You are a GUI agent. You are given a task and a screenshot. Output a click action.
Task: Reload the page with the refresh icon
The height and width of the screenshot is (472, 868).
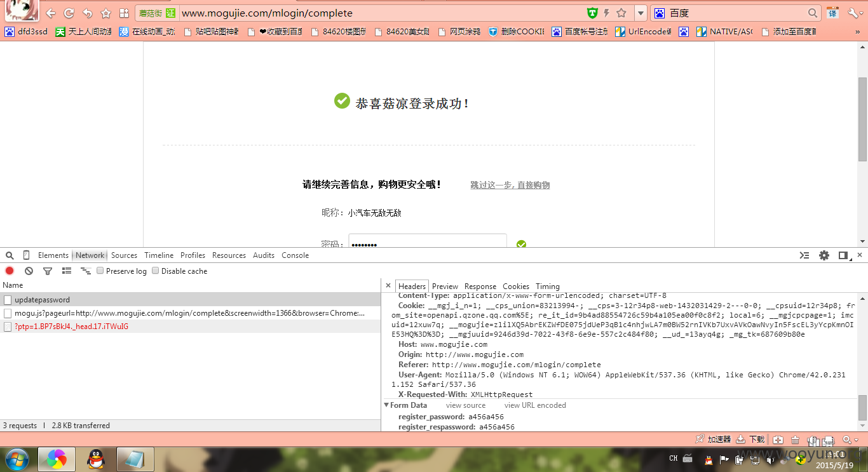coord(69,13)
